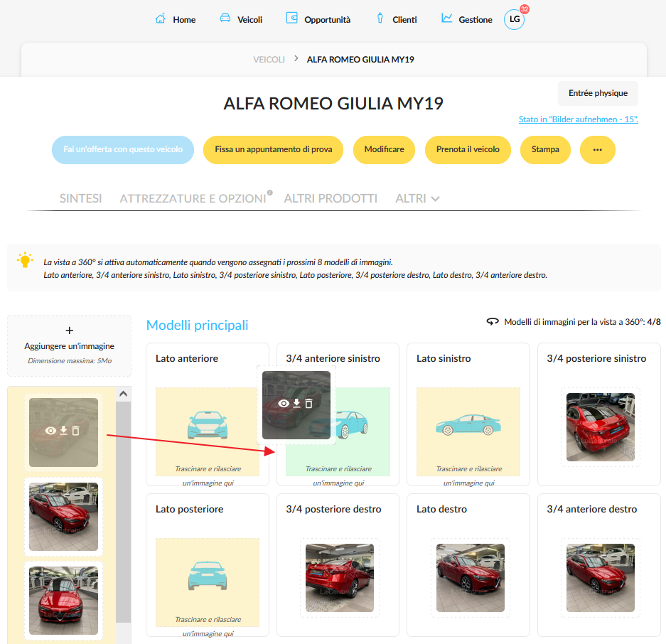
Task: Open the Stato in "Bilder aufnehmen - 15" link
Action: (578, 119)
